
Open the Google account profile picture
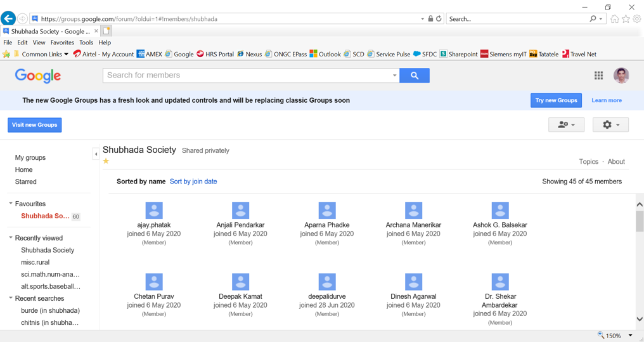click(x=621, y=76)
